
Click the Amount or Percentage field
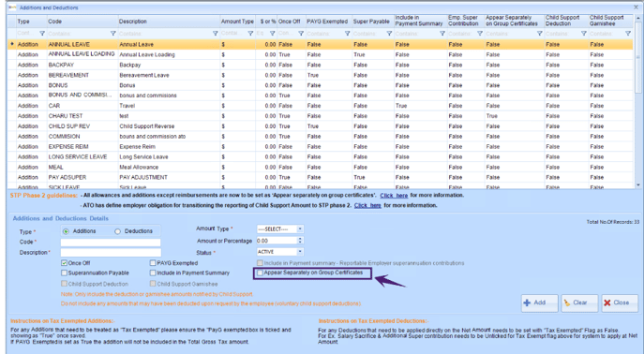[x=277, y=241]
